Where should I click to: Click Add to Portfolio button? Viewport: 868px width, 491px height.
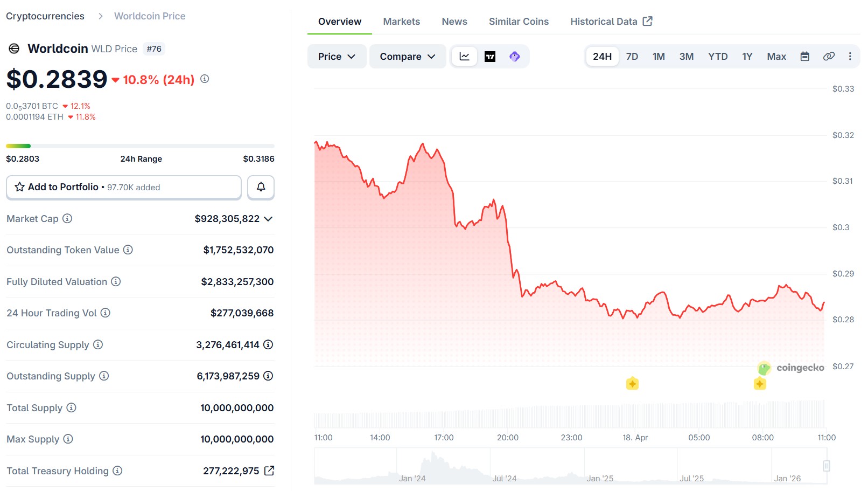tap(123, 187)
